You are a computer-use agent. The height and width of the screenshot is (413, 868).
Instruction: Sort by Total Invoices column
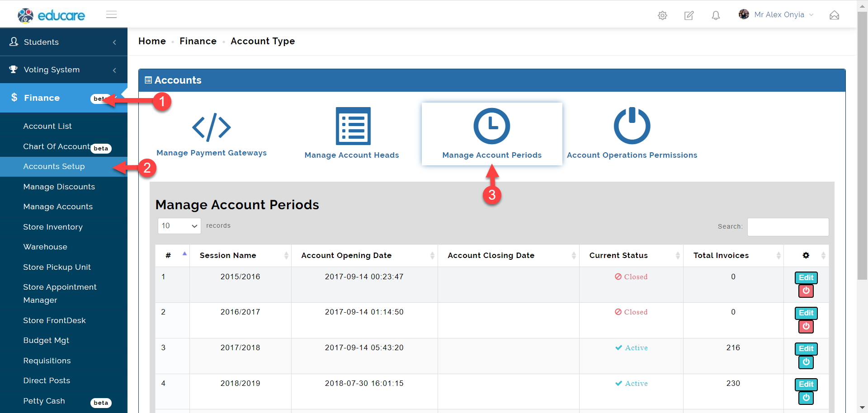[733, 255]
